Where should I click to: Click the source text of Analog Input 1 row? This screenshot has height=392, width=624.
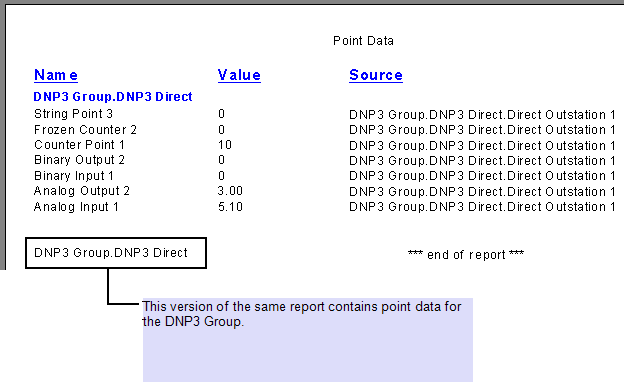tap(482, 207)
